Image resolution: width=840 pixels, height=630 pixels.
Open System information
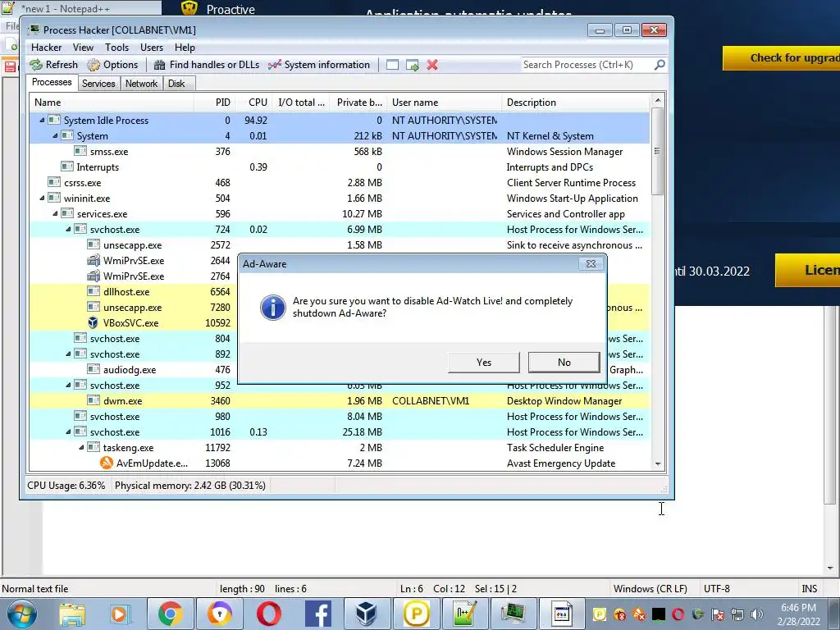coord(319,65)
